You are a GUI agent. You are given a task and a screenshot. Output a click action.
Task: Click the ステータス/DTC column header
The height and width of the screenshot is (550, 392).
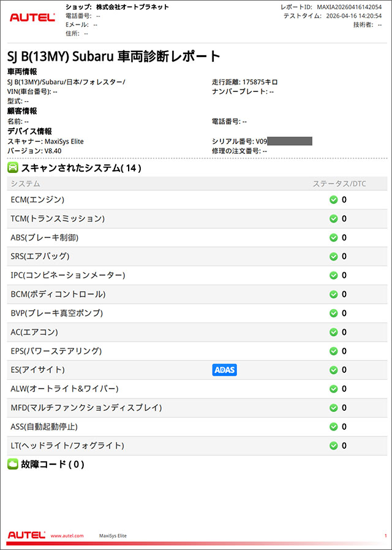click(x=339, y=184)
